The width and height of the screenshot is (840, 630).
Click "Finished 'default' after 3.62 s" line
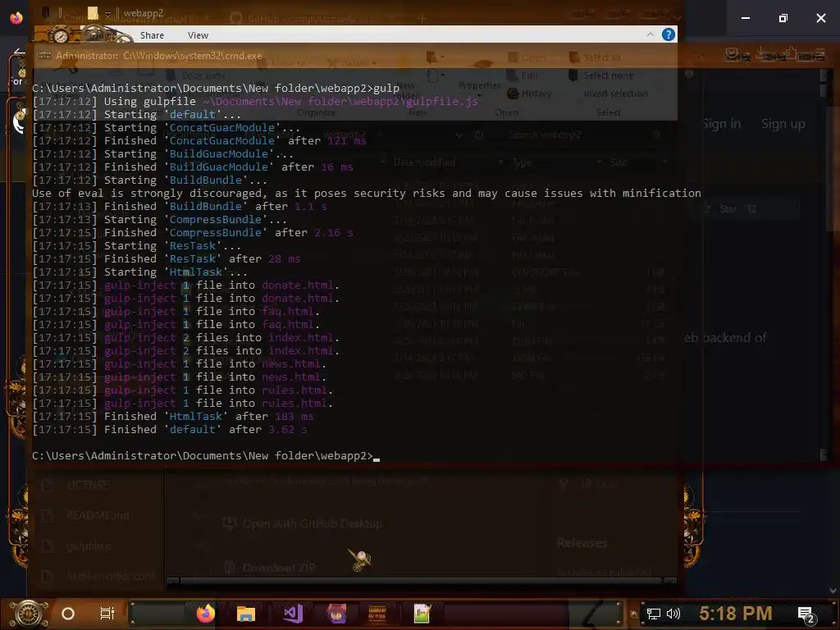(x=170, y=430)
